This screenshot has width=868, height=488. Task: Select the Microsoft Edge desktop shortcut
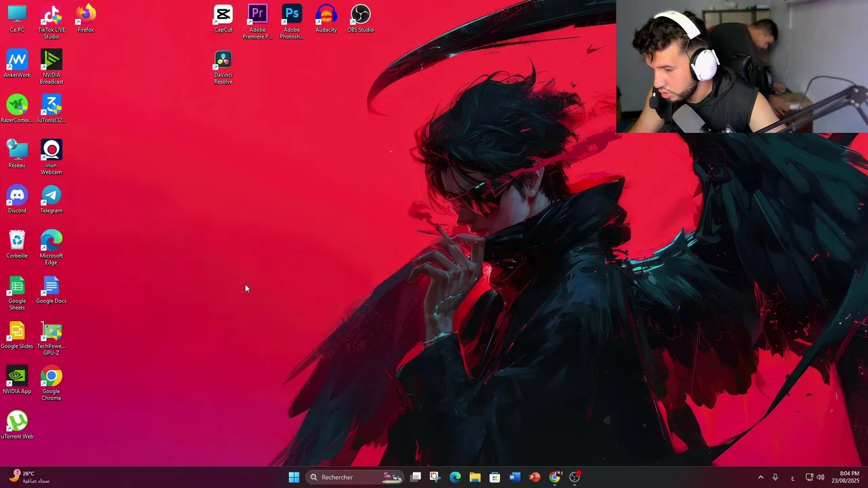point(52,247)
